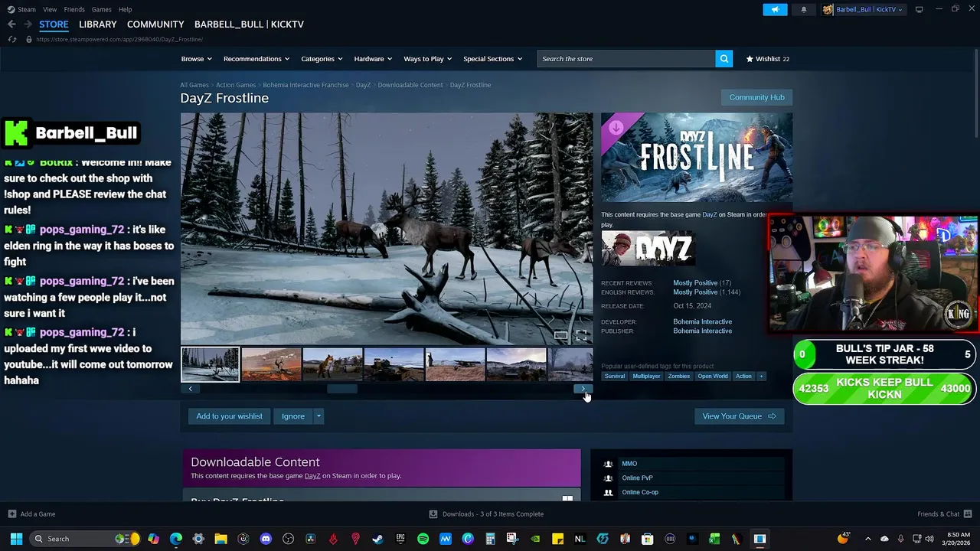Viewport: 980px width, 551px height.
Task: Open the Wishlist 22 link
Action: click(767, 59)
